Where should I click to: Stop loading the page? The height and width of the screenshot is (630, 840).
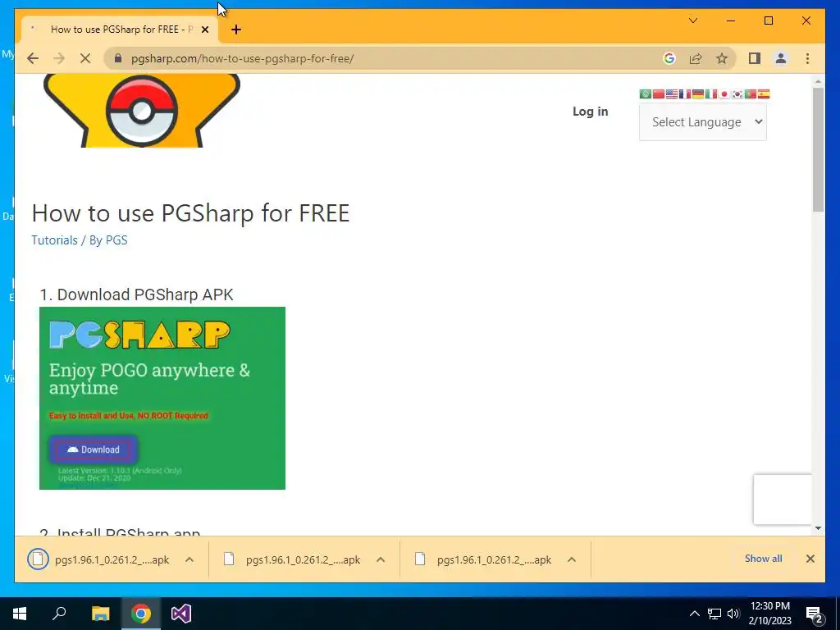click(85, 58)
